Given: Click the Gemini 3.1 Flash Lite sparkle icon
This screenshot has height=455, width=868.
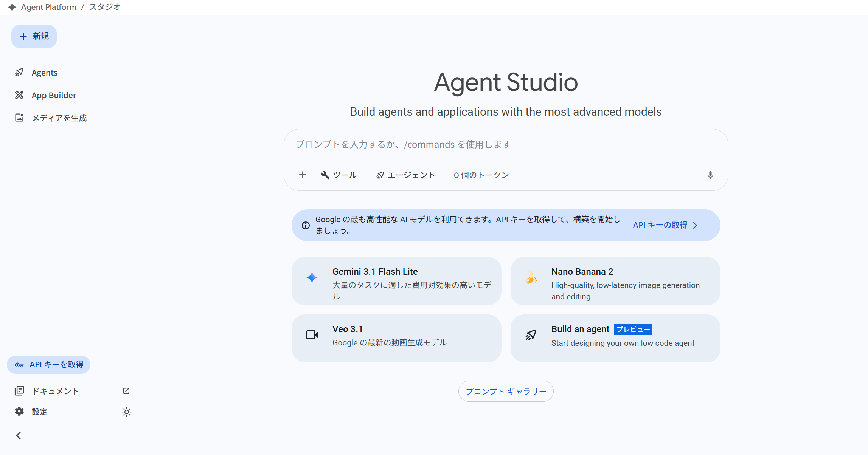Looking at the screenshot, I should [x=312, y=278].
